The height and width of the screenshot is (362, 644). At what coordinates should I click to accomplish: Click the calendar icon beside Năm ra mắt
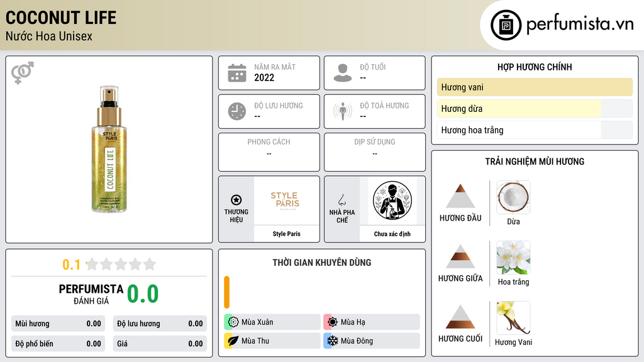237,73
